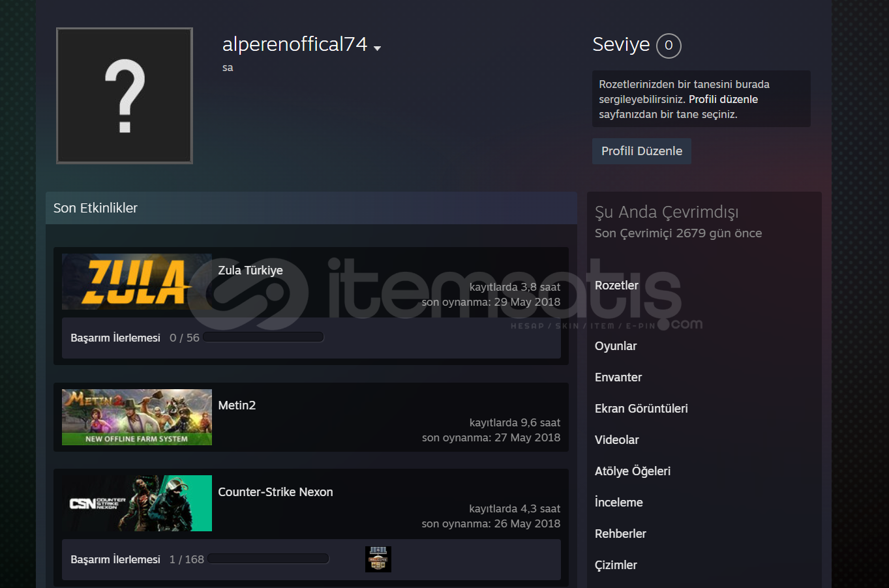Click 'kayıtlarda 4,3 saat' for Counter-Strike Nexon

(515, 508)
